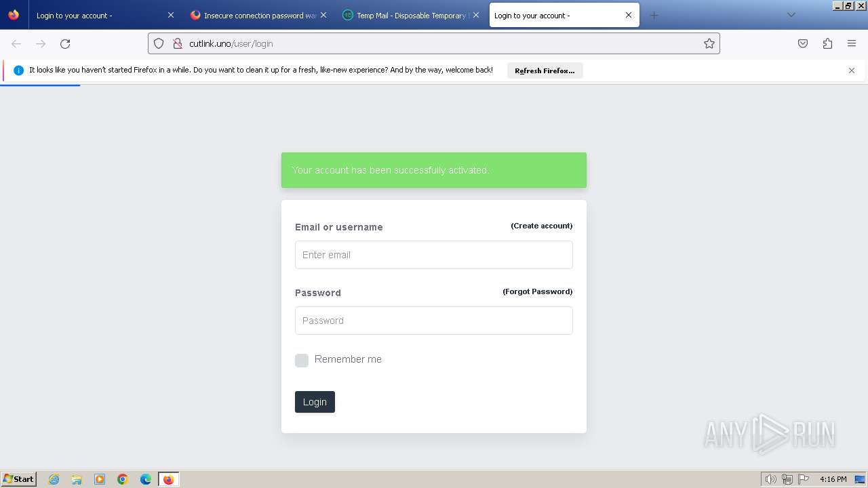Close the Temp Mail tab

tap(476, 15)
